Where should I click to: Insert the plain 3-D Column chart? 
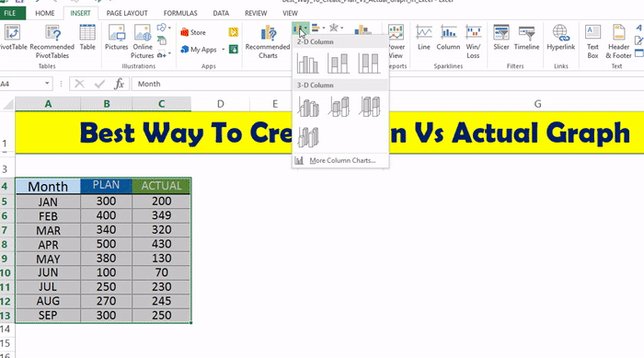[308, 137]
